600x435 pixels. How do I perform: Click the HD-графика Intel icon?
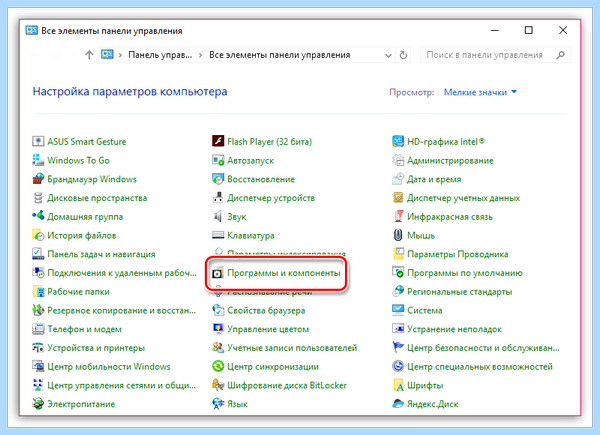pos(398,142)
